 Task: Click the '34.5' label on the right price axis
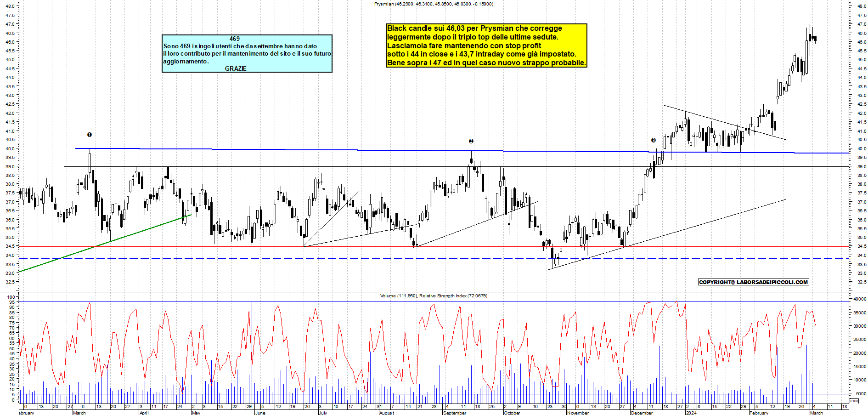coord(861,246)
